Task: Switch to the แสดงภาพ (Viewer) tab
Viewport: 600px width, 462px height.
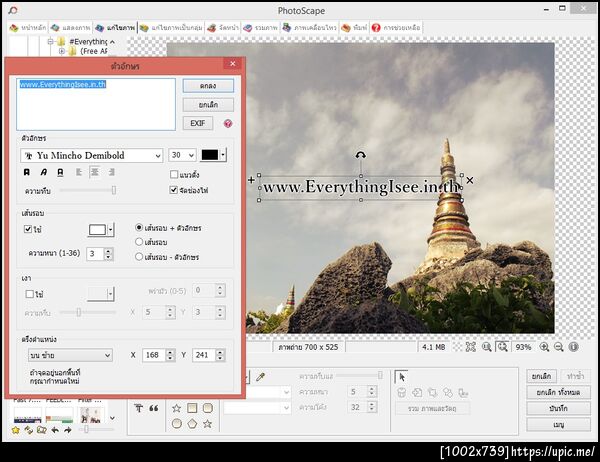Action: click(x=71, y=28)
